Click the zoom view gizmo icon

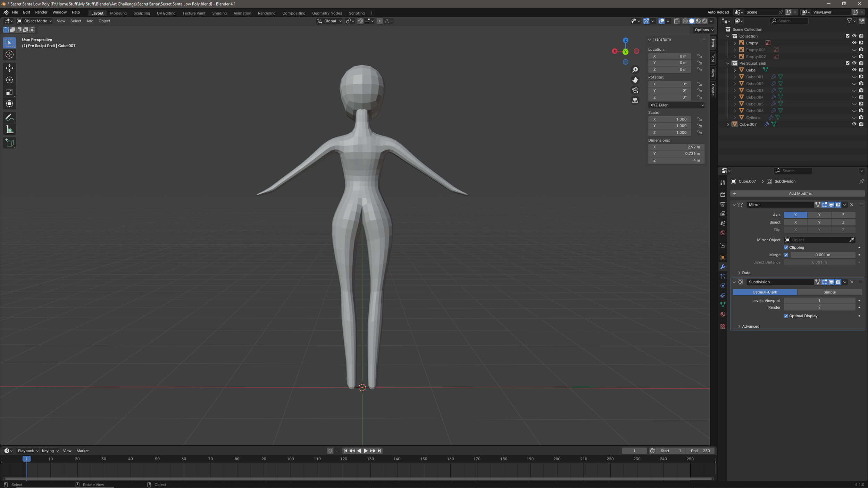[x=635, y=70]
